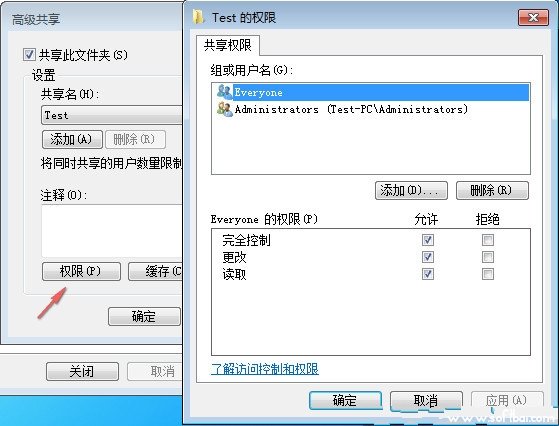Viewport: 559px width, 426px height.
Task: Click disabled 删除(R) in 高级共享 window
Action: (x=135, y=139)
